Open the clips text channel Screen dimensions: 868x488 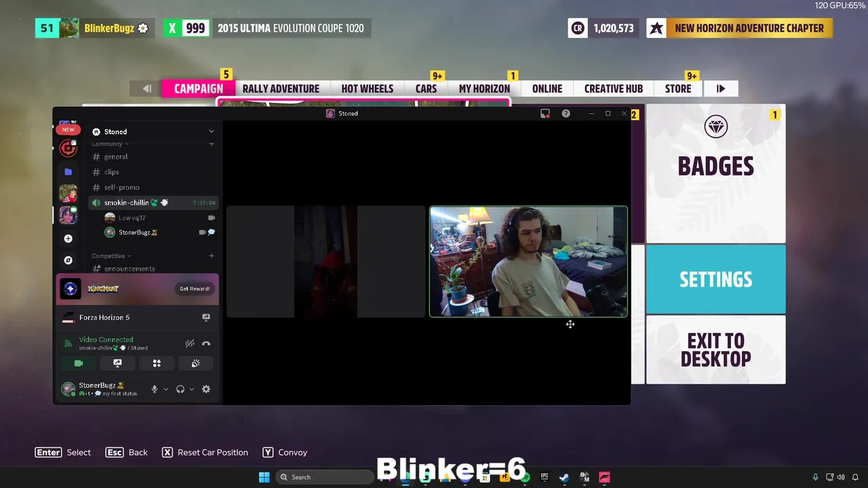[153, 172]
